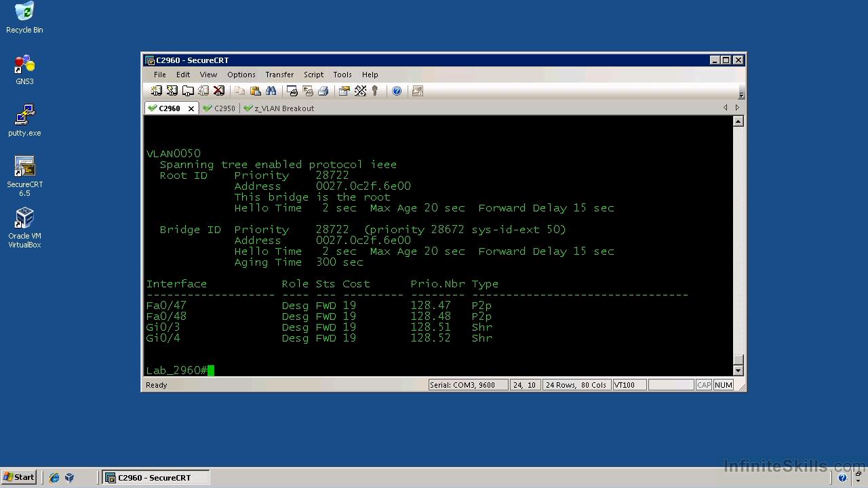Click the C2960 - SecureCRT taskbar button

[155, 478]
